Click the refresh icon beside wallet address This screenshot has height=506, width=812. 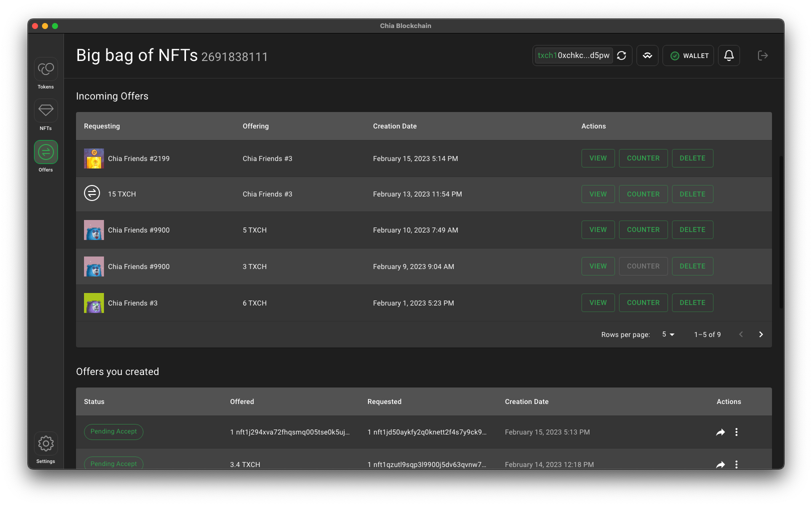pyautogui.click(x=621, y=55)
